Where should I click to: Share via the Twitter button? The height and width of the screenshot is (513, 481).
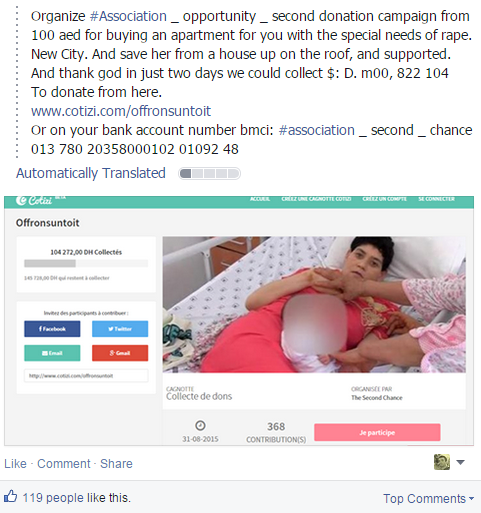120,329
